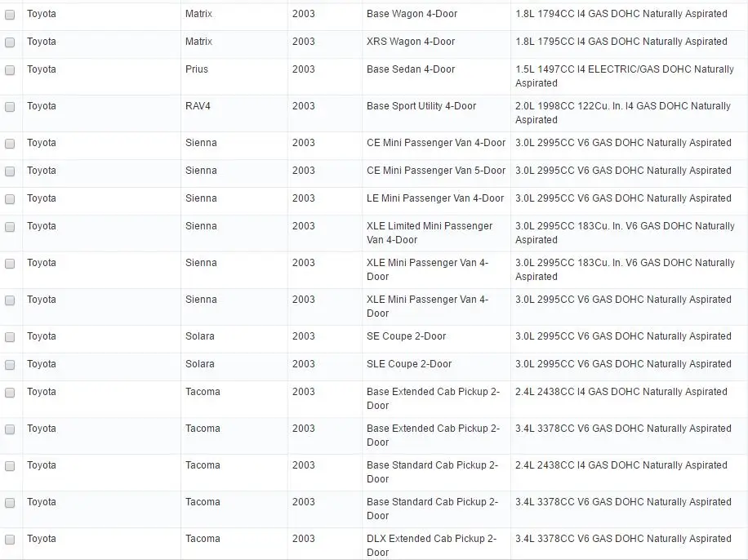Viewport: 748px width, 560px height.
Task: Click the 'RAV4' model cell
Action: coord(234,113)
